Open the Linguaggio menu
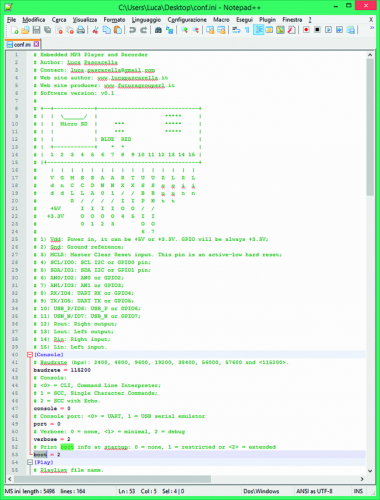This screenshot has width=380, height=500. tap(146, 20)
